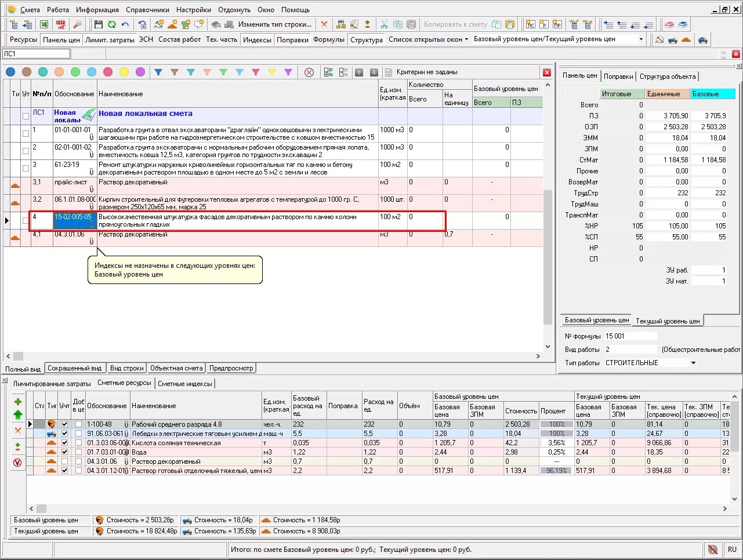
Task: Click the check all list icon
Action: (x=329, y=72)
